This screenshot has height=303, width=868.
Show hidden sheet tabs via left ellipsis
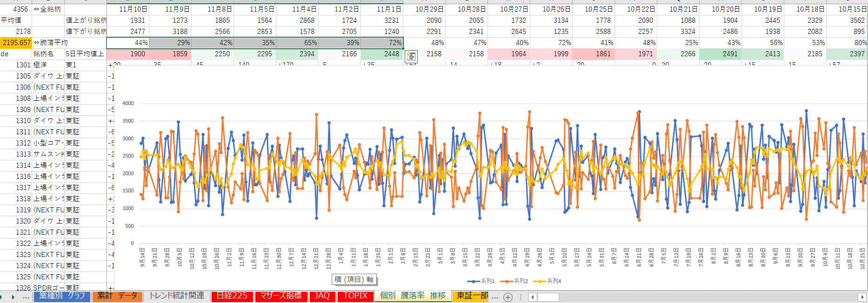[26, 296]
